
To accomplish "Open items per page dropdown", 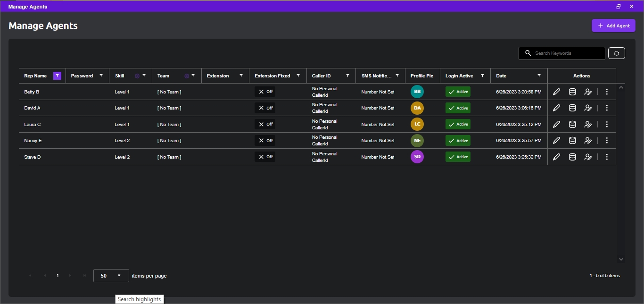I will coord(111,276).
